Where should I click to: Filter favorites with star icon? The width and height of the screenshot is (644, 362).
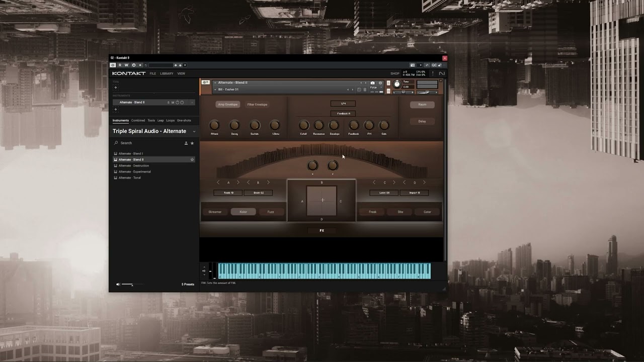[x=192, y=143]
